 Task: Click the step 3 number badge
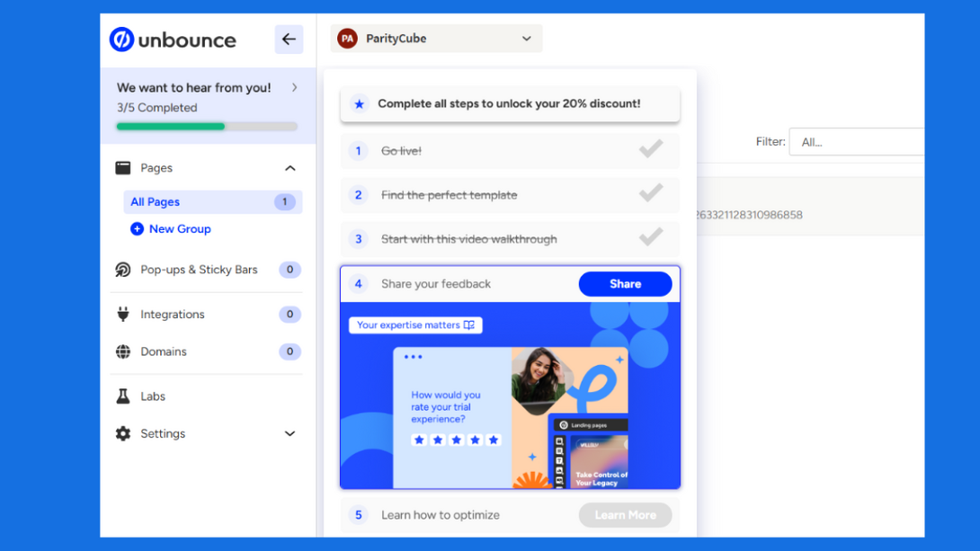[x=358, y=239]
